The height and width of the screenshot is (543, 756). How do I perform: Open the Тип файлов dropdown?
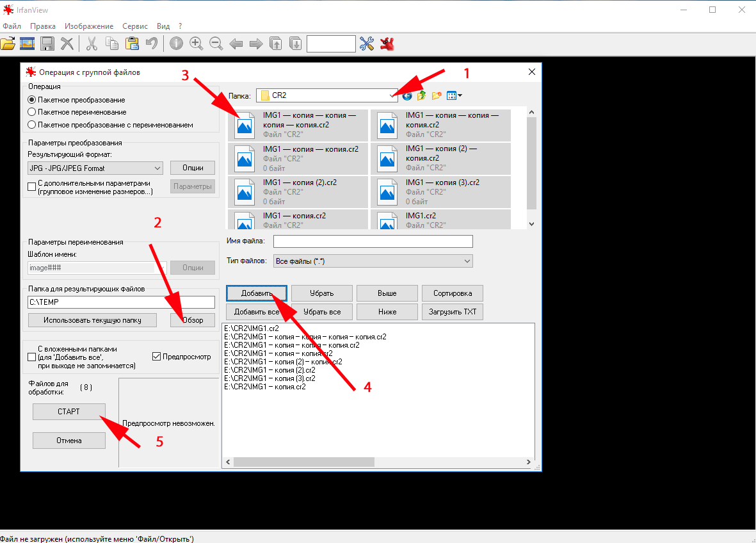pyautogui.click(x=467, y=261)
